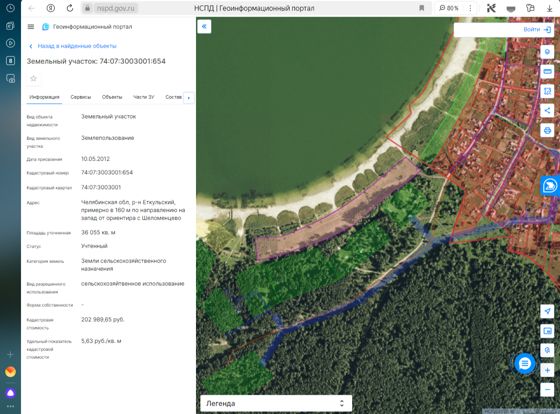Click the round blue list menu button
The width and height of the screenshot is (560, 414).
524,364
